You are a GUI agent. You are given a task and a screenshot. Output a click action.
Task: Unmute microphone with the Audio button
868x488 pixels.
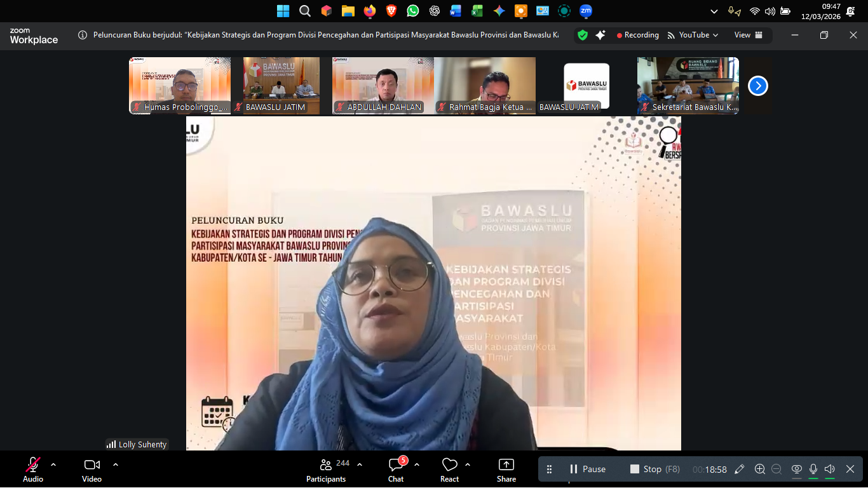(x=33, y=469)
